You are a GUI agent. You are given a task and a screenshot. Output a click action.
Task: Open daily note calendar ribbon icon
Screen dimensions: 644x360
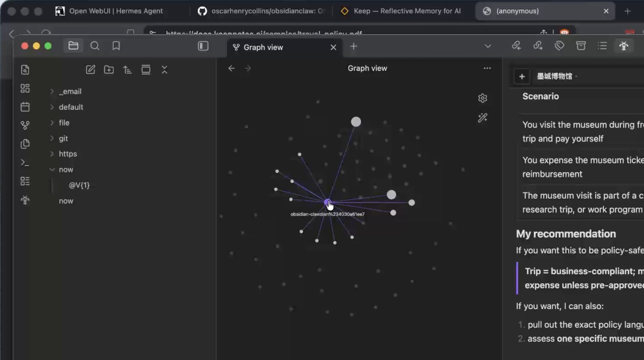click(25, 107)
